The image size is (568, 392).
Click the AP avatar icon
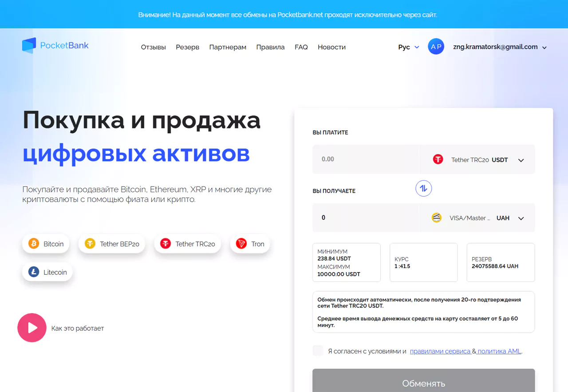coord(436,46)
